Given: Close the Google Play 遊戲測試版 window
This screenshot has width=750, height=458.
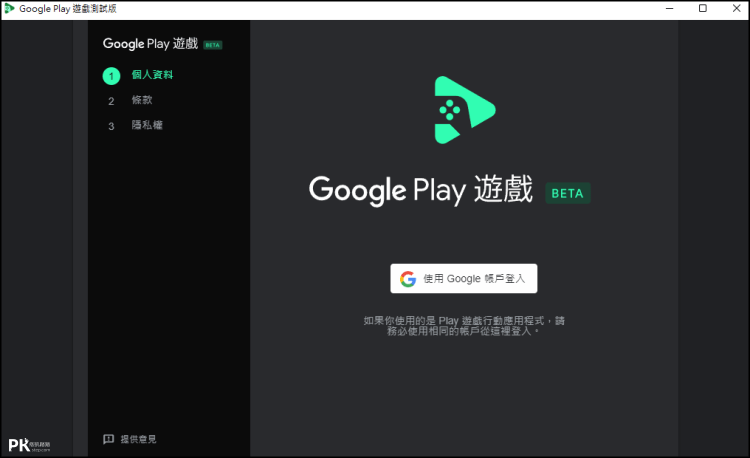Looking at the screenshot, I should (x=737, y=9).
